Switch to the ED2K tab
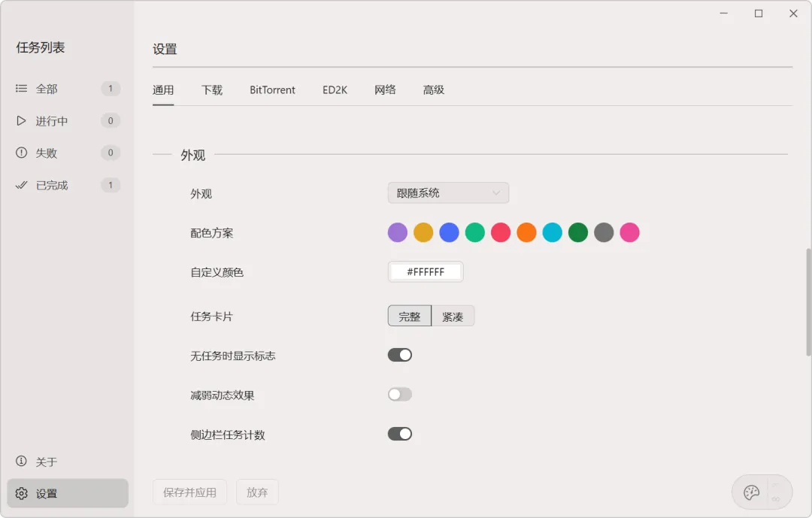 pyautogui.click(x=335, y=90)
